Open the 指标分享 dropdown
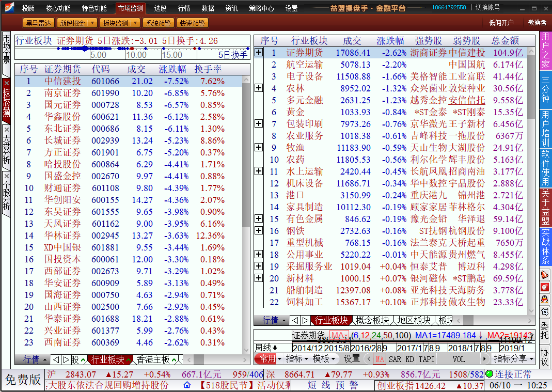The width and height of the screenshot is (552, 392). click(514, 359)
